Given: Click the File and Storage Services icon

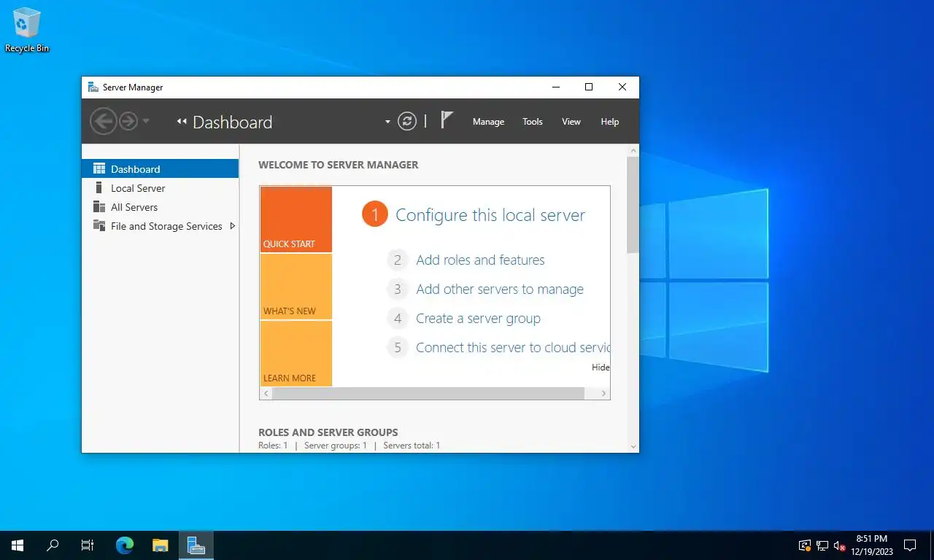Looking at the screenshot, I should click(x=99, y=226).
